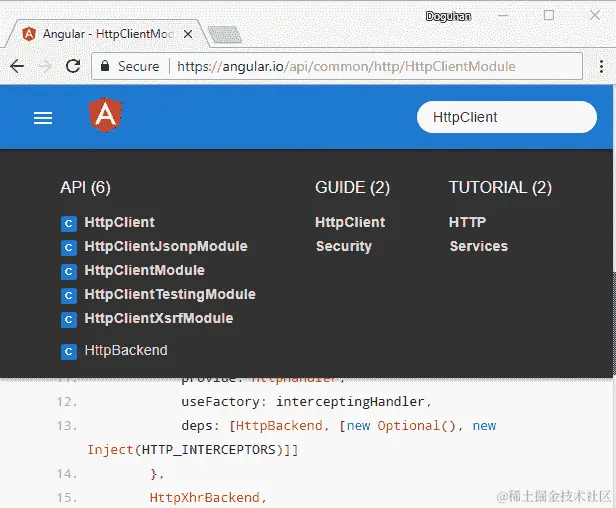Click the GUIDE (2) heading
This screenshot has width=616, height=508.
(352, 187)
